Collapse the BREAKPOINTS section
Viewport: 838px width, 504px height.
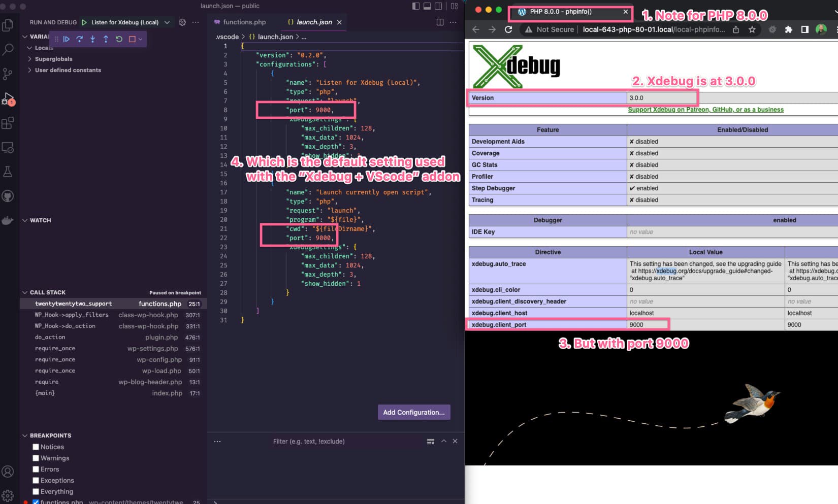coord(25,435)
